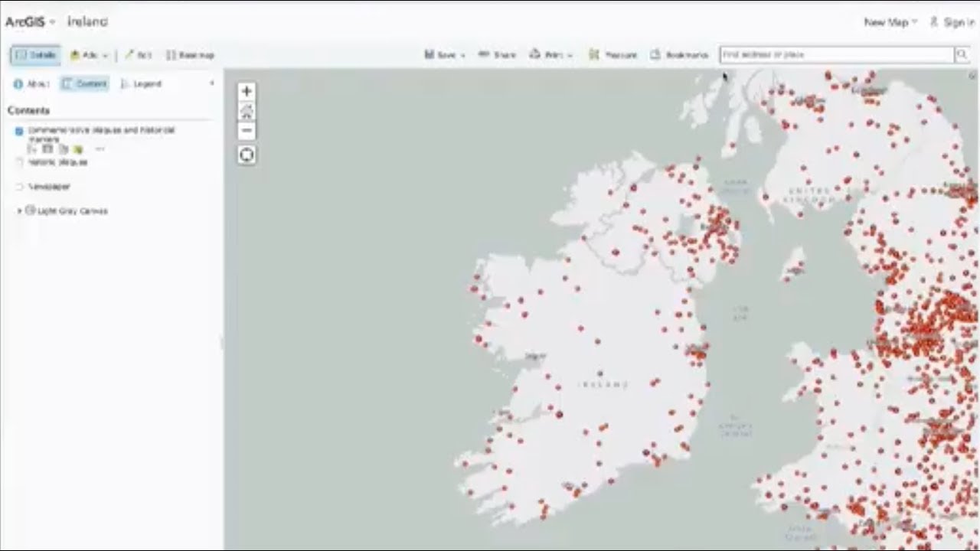Open the New Map dropdown
The height and width of the screenshot is (551, 980).
890,22
